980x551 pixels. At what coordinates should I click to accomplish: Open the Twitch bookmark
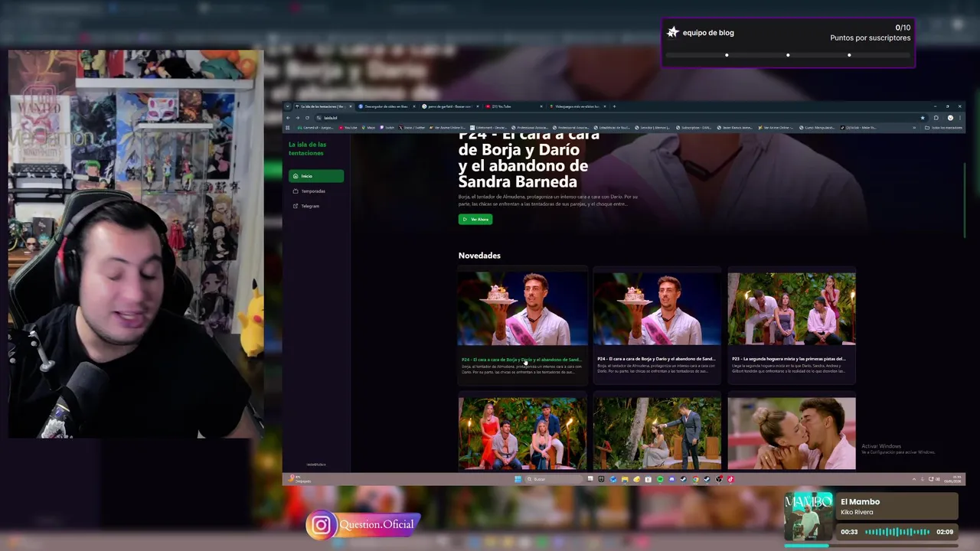(x=387, y=128)
